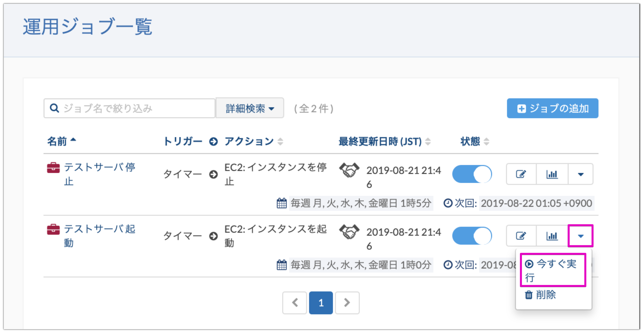Click the handshake icon in テストサーバ起動 row

349,232
